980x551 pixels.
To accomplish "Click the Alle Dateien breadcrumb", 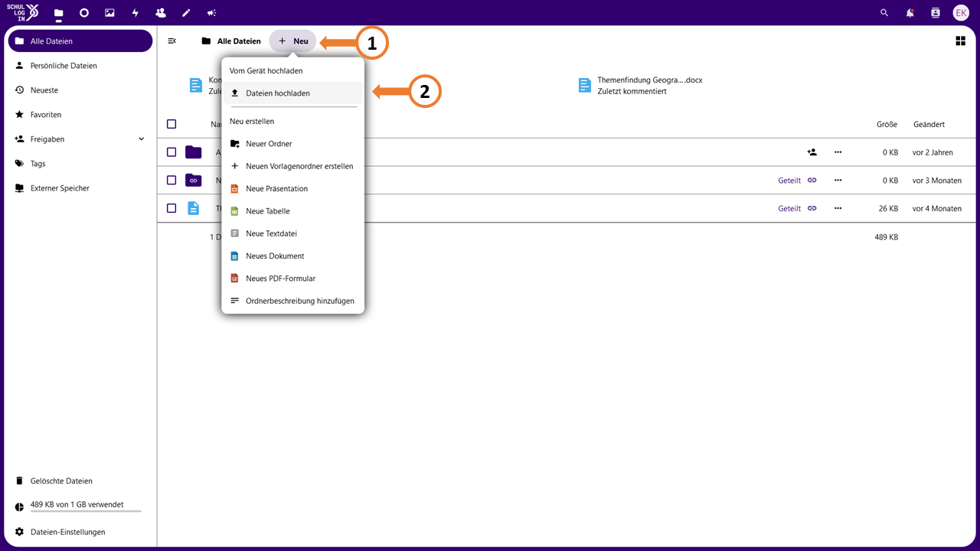I will (231, 41).
